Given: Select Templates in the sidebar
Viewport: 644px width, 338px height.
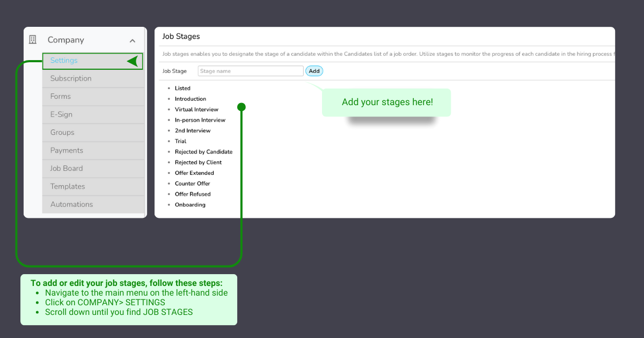Looking at the screenshot, I should point(68,187).
